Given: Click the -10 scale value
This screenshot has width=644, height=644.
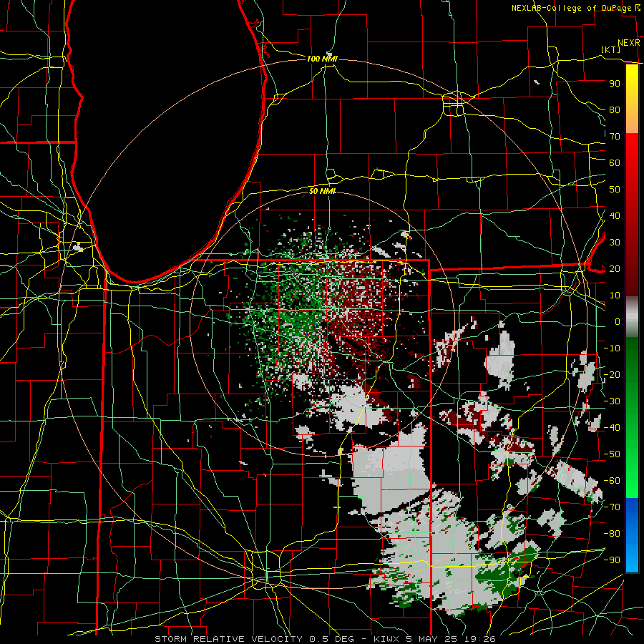Looking at the screenshot, I should pyautogui.click(x=612, y=348).
